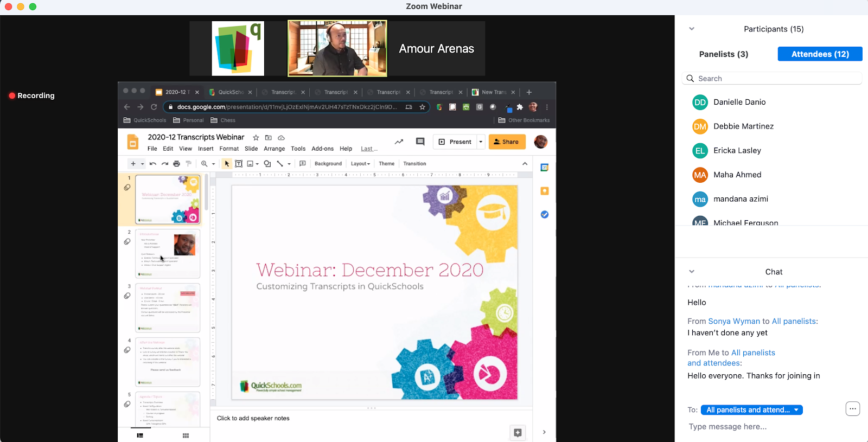Open the View menu in Slides

click(186, 149)
